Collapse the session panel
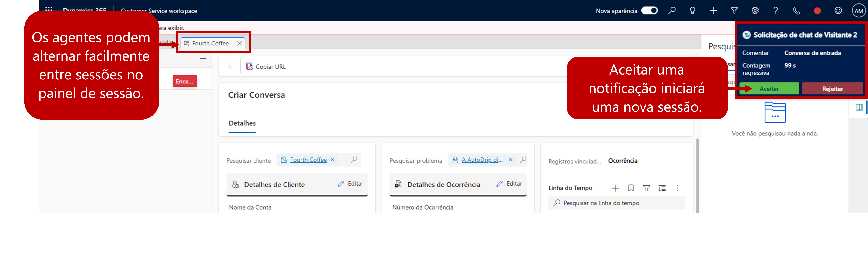Viewport: 868px width, 256px height. (203, 58)
